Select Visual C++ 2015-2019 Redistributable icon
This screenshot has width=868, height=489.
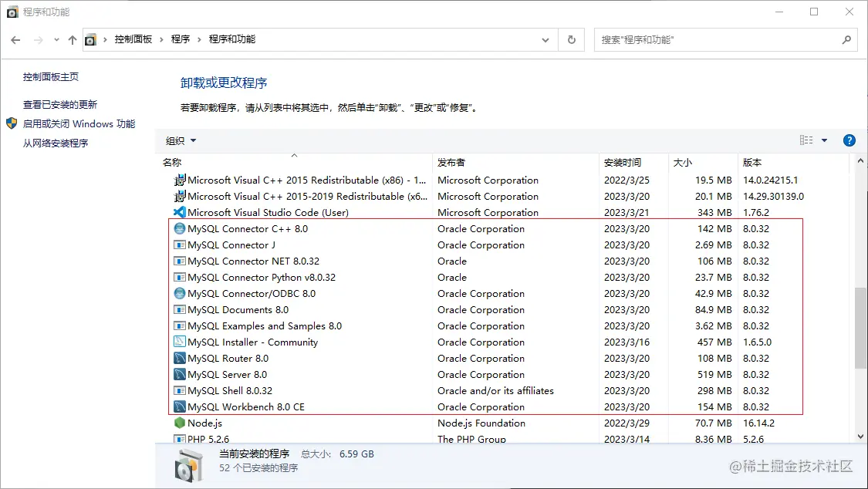pos(179,197)
